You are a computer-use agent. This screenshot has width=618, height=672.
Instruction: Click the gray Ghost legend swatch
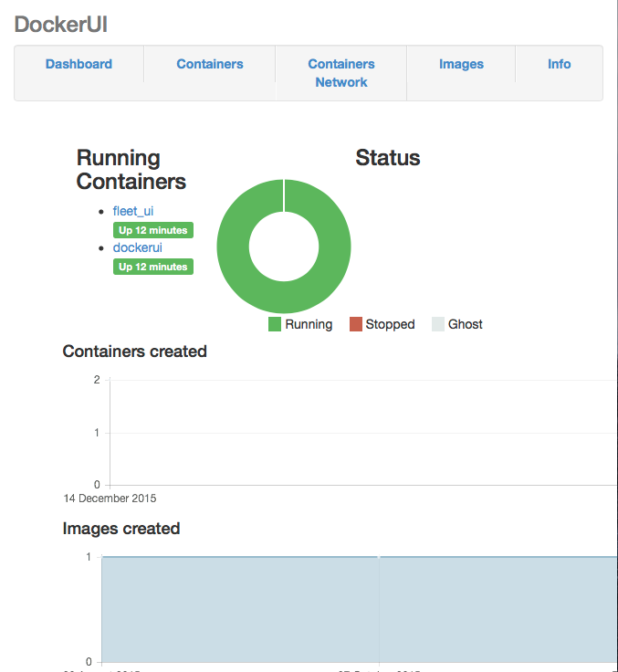438,324
